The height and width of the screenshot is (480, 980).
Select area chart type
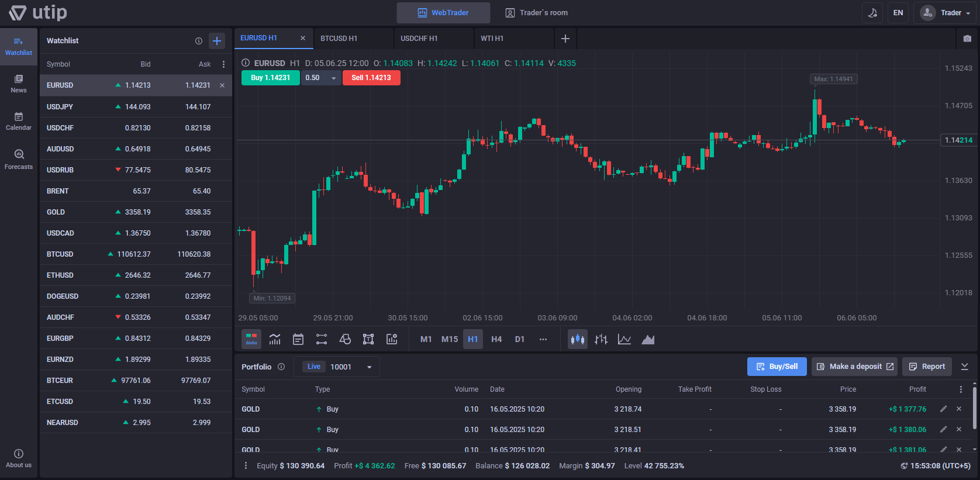(x=648, y=339)
